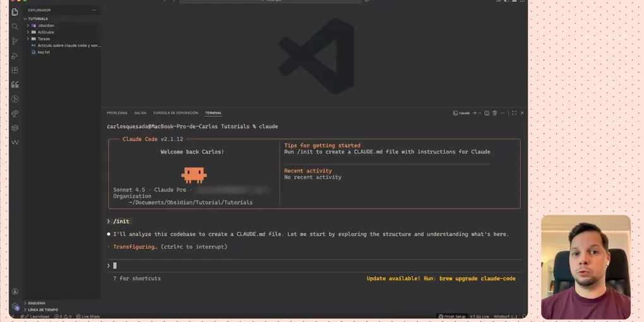The image size is (644, 322).
Task: Split the terminal with the split icon
Action: tap(487, 113)
